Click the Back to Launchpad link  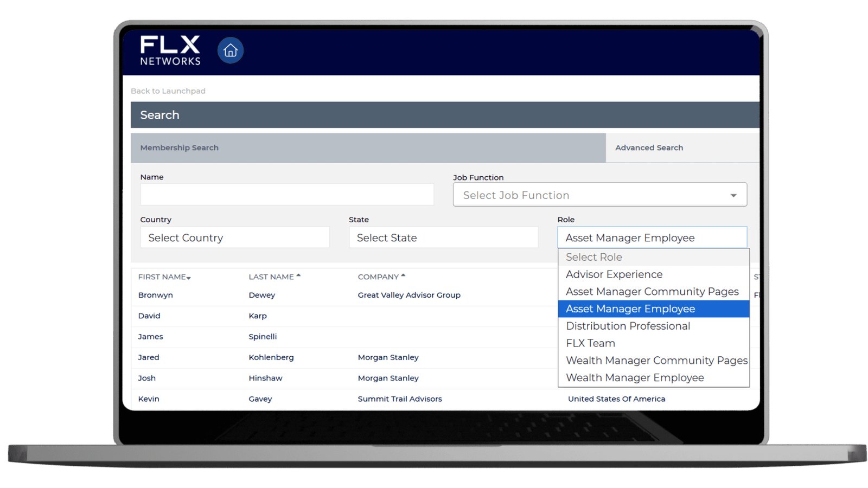click(168, 91)
